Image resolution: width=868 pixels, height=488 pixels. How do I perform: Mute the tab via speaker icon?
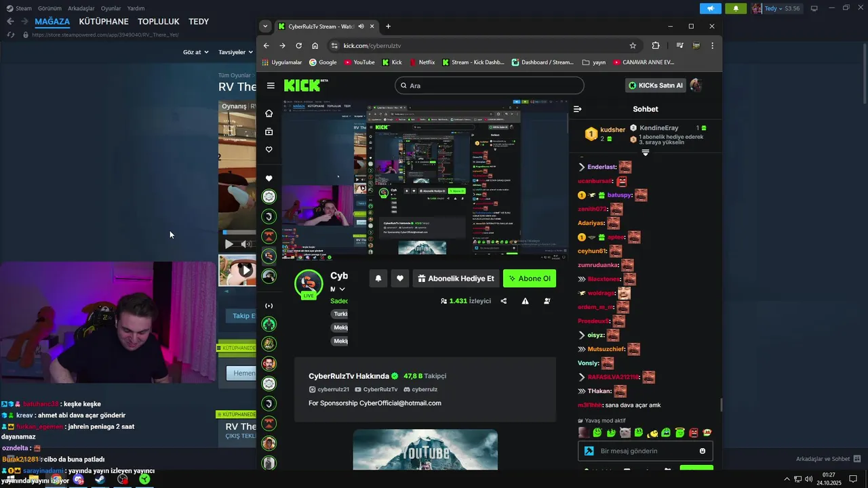pyautogui.click(x=361, y=26)
